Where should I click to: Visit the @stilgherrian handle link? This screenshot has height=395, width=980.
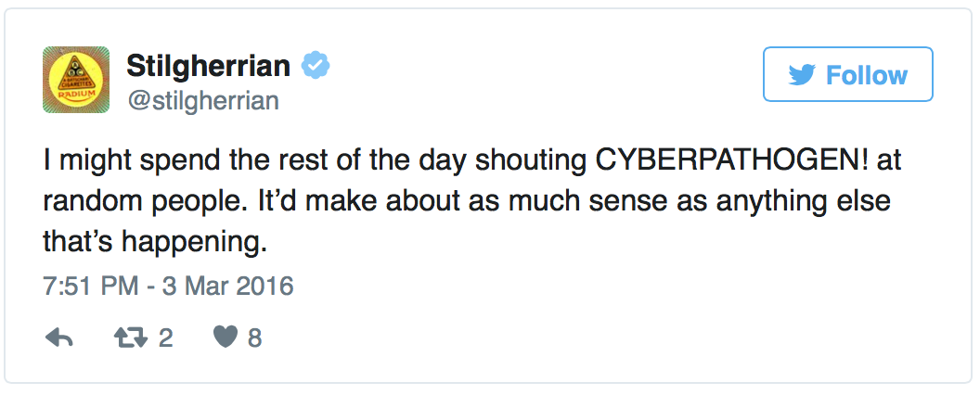pyautogui.click(x=201, y=99)
